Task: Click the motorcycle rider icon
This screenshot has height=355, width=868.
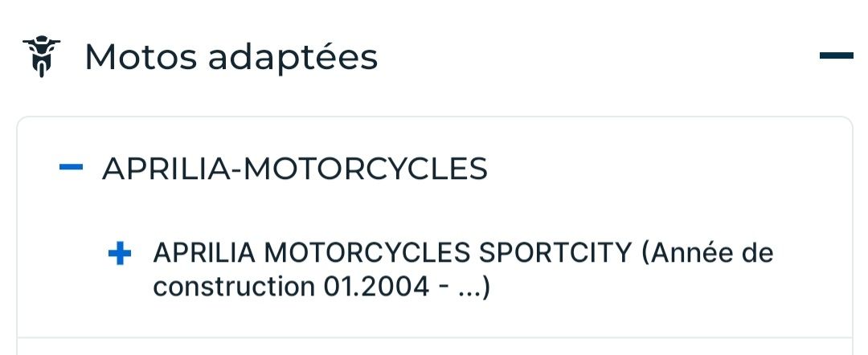Action: tap(41, 56)
